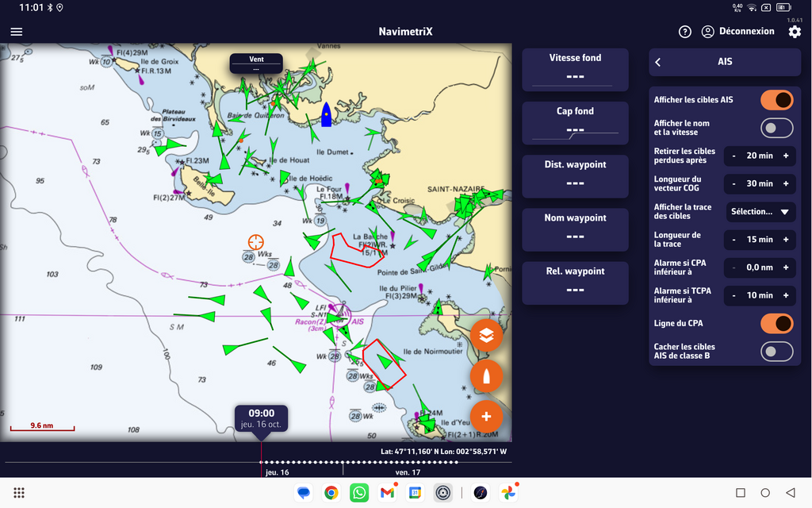This screenshot has width=812, height=508.
Task: Open Chrome from the taskbar
Action: click(x=331, y=493)
